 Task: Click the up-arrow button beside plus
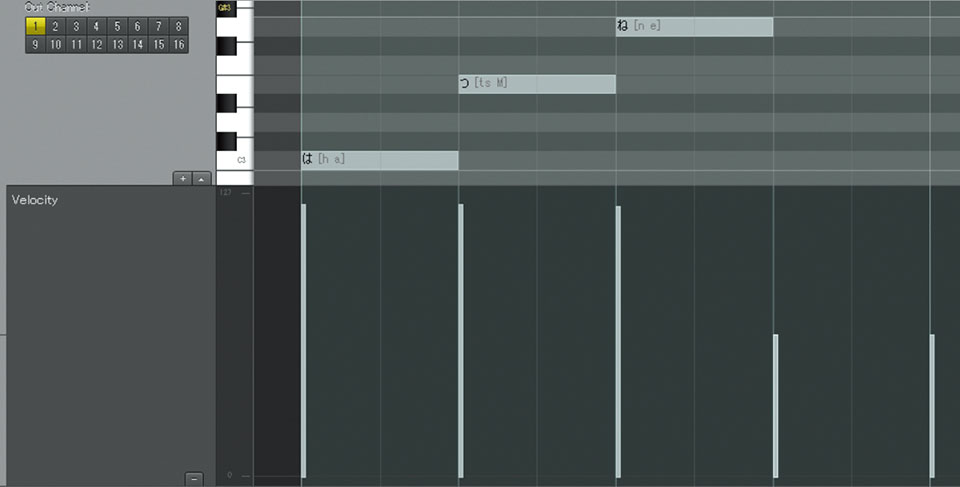(x=201, y=178)
